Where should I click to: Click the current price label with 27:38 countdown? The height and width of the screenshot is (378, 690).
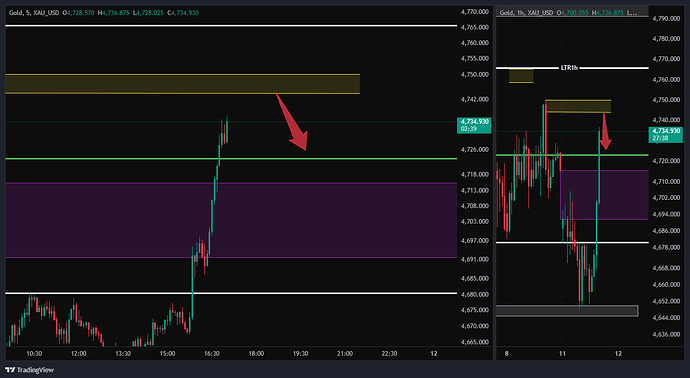(x=666, y=134)
